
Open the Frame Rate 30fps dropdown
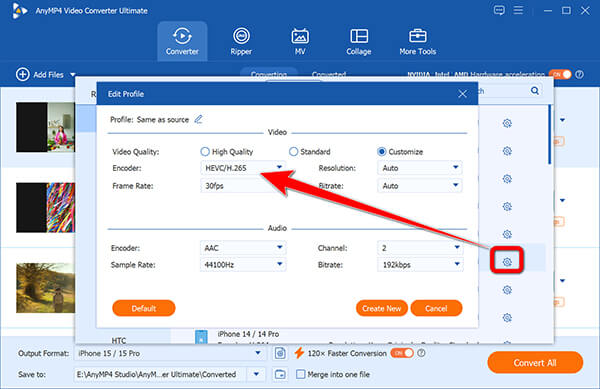(243, 186)
